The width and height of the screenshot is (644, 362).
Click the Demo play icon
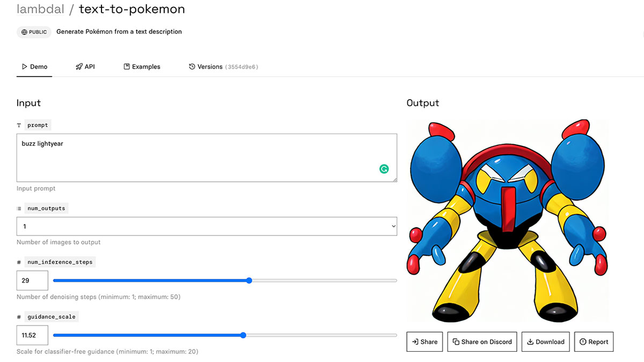pyautogui.click(x=25, y=67)
